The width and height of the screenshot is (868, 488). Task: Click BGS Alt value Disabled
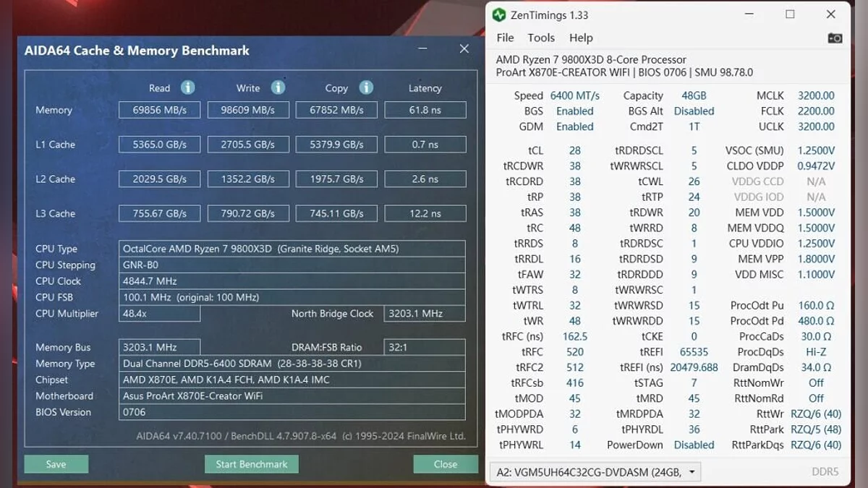[x=694, y=111]
